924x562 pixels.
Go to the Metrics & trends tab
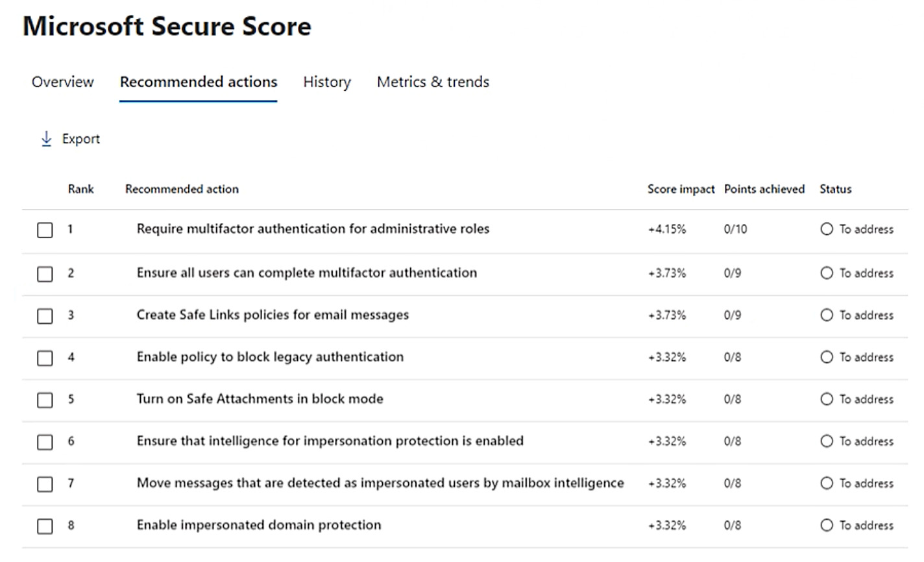[x=433, y=82]
